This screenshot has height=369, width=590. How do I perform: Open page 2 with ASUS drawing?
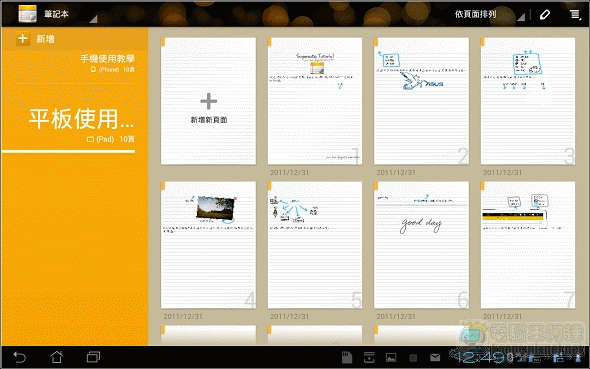pos(421,101)
